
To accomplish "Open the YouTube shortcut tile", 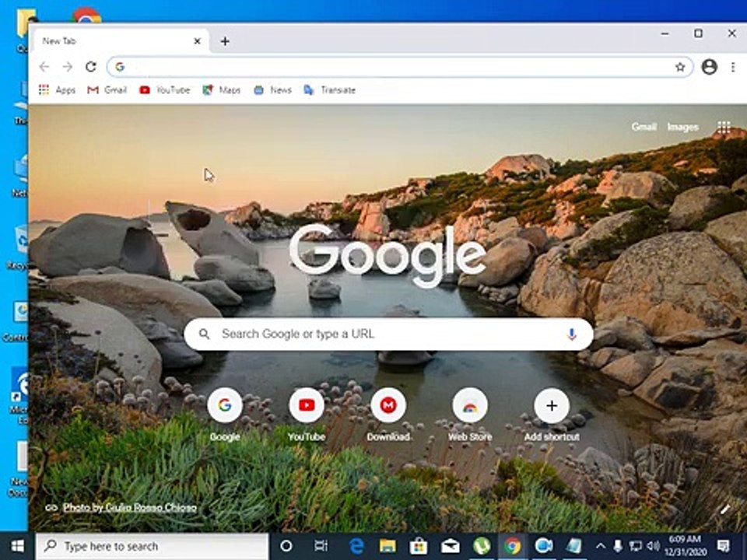I will [307, 414].
